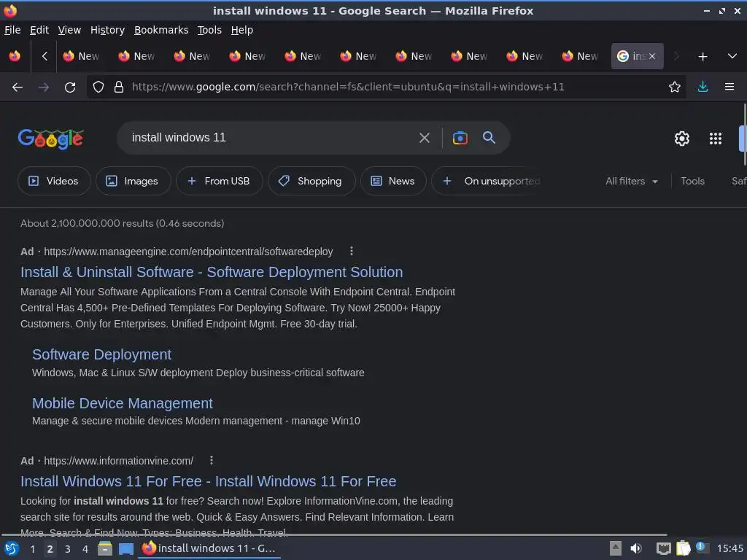This screenshot has width=747, height=560.
Task: Open the Tools menu in menu bar
Action: (209, 30)
